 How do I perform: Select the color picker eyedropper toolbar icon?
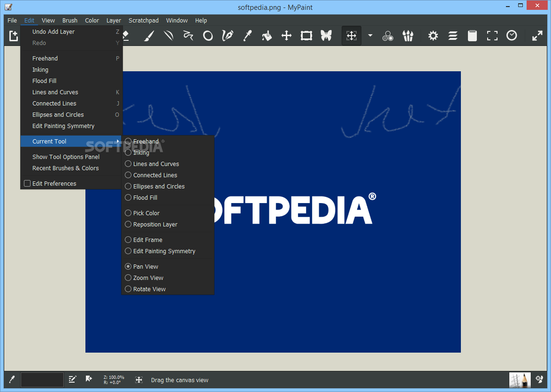click(x=247, y=36)
